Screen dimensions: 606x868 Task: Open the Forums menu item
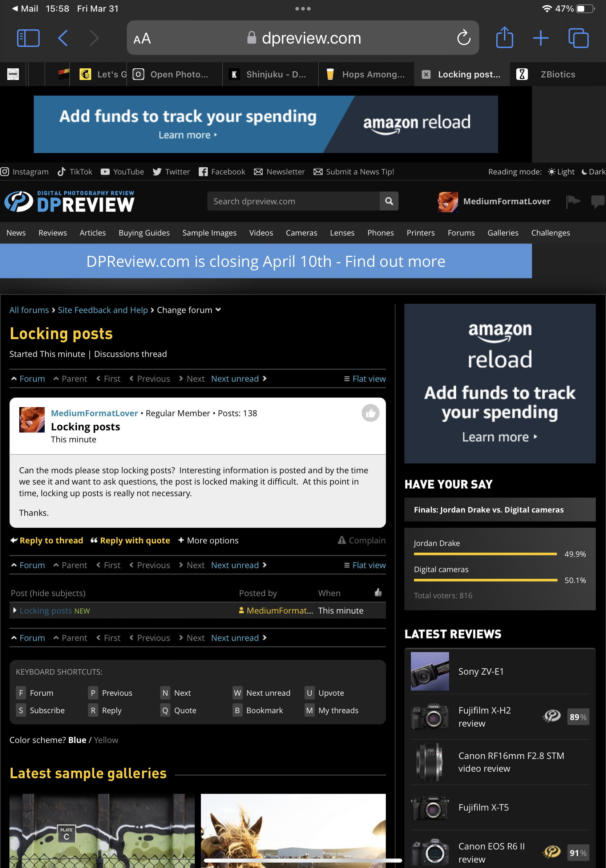(x=461, y=233)
